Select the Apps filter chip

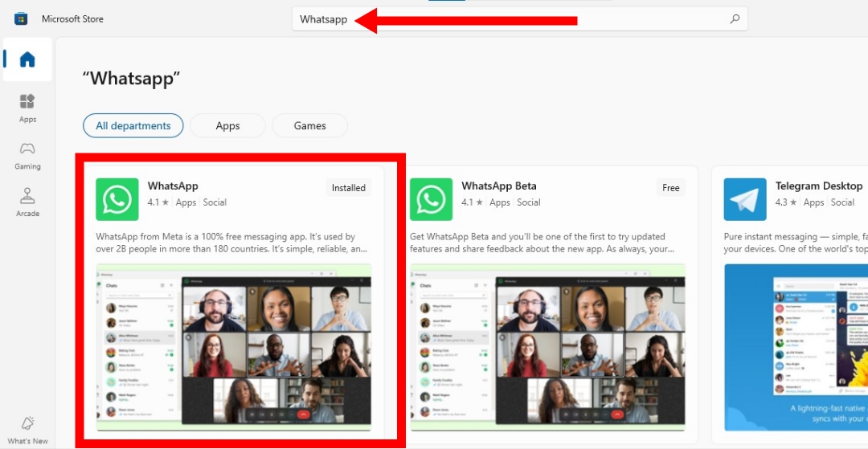tap(227, 125)
